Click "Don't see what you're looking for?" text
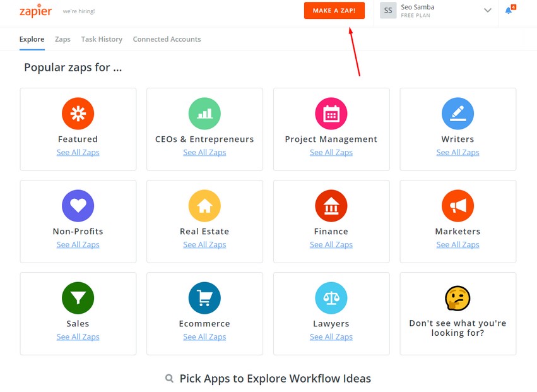537x392 pixels. click(x=458, y=328)
